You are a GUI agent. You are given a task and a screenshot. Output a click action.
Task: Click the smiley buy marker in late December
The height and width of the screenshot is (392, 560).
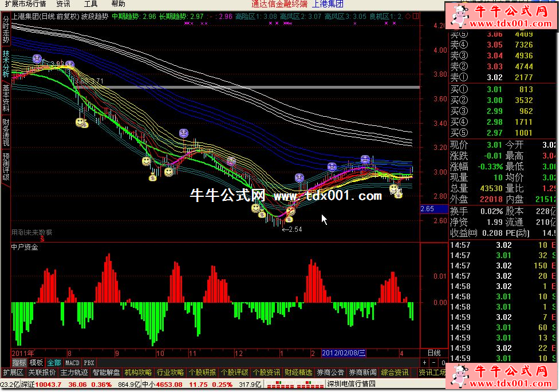coord(256,208)
